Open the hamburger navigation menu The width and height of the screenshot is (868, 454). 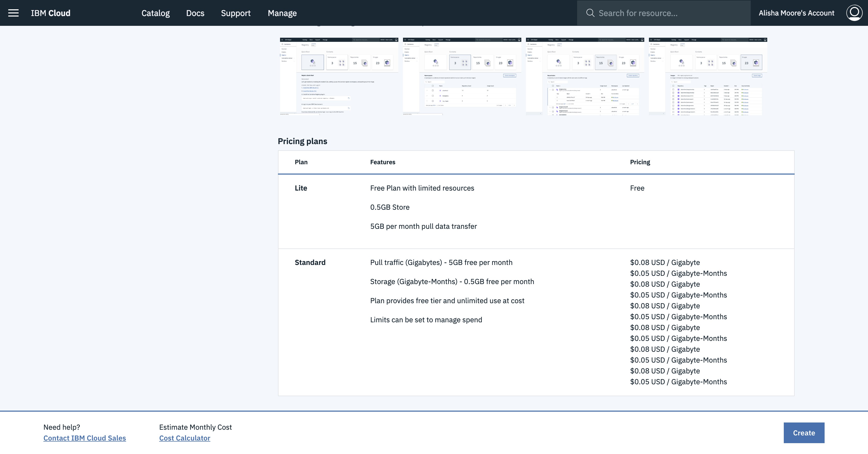pyautogui.click(x=13, y=13)
